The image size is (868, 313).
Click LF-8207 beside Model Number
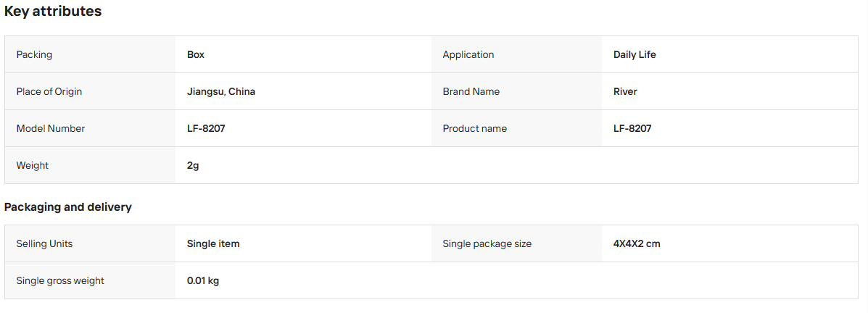click(x=206, y=128)
